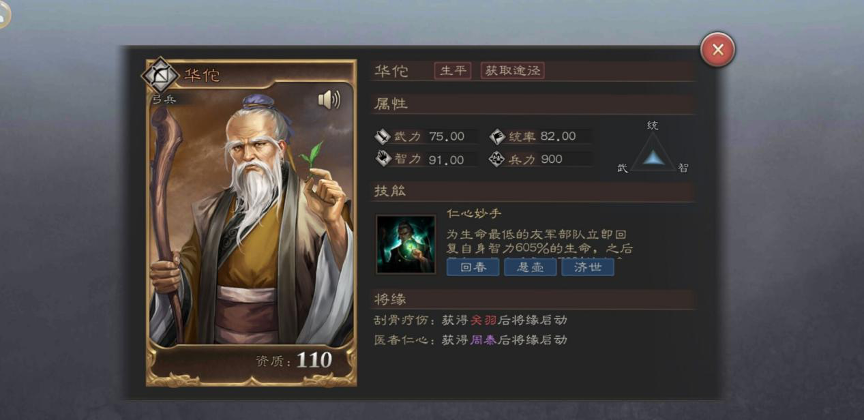Select the 回春 skill button
The image size is (864, 420).
click(x=473, y=267)
